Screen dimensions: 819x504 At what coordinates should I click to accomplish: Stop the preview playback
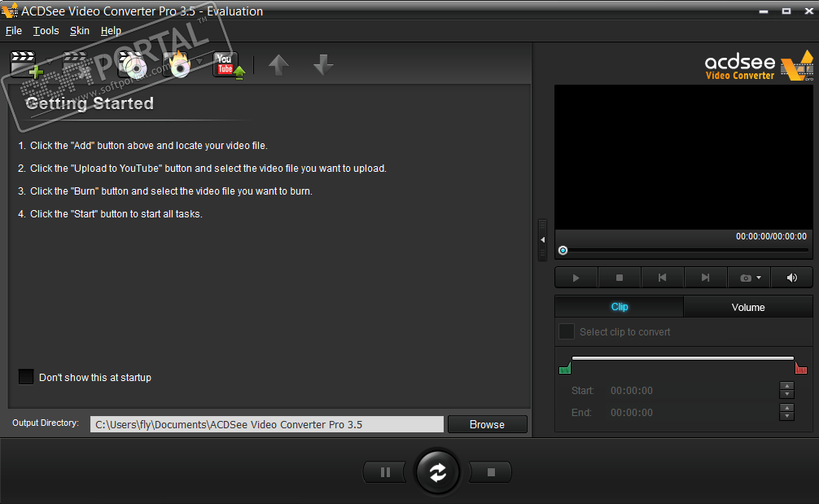point(620,278)
